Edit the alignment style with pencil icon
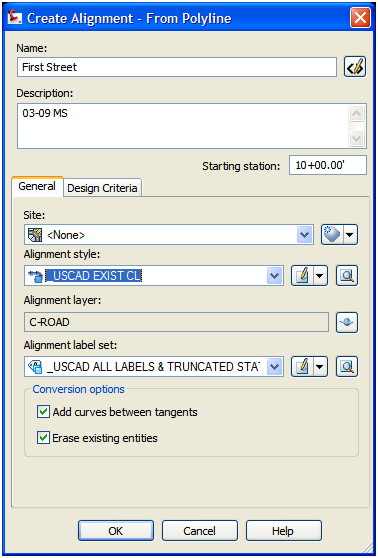This screenshot has width=378, height=558. click(302, 275)
